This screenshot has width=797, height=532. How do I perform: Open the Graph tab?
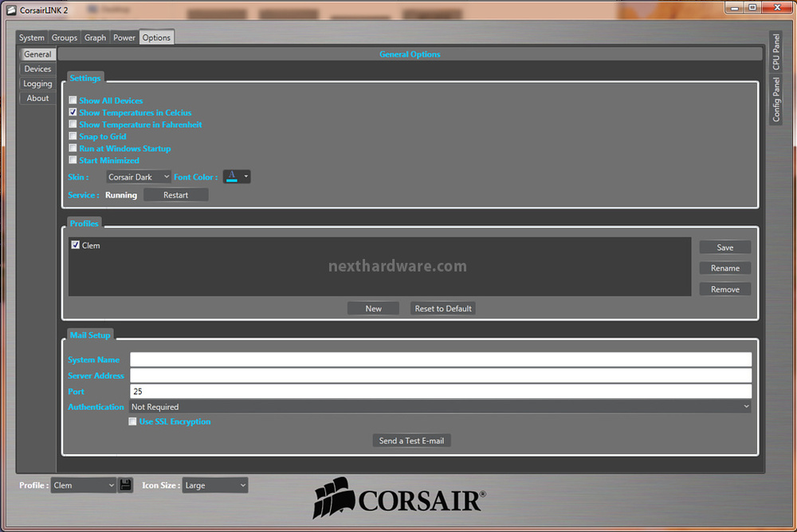pyautogui.click(x=95, y=37)
